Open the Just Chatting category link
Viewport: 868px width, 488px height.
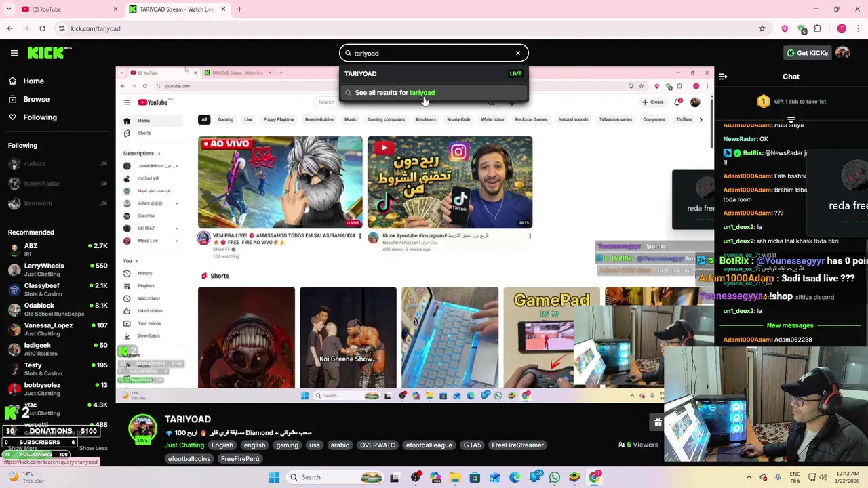coord(184,445)
